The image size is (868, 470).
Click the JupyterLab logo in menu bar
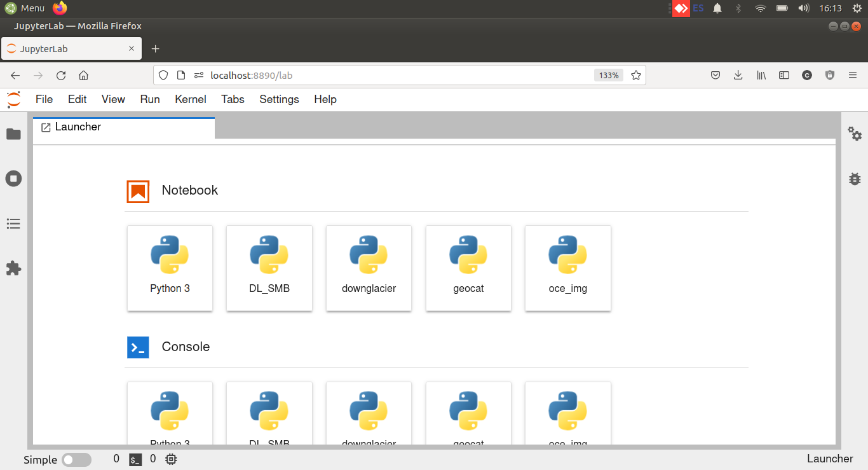13,99
